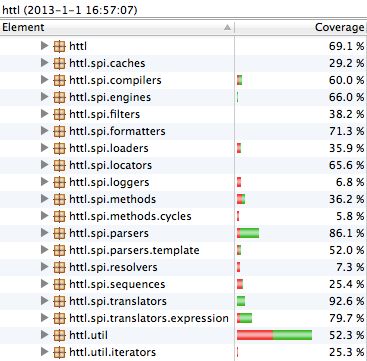
Task: Click the 71.3 % coverage value
Action: pos(346,131)
